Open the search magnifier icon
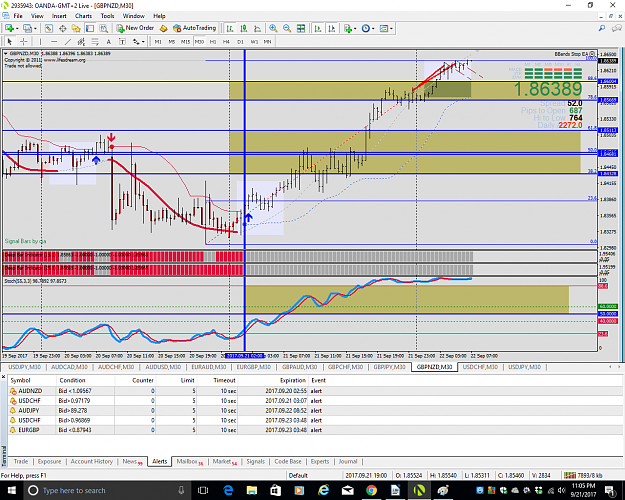This screenshot has width=625, height=500. (x=602, y=28)
